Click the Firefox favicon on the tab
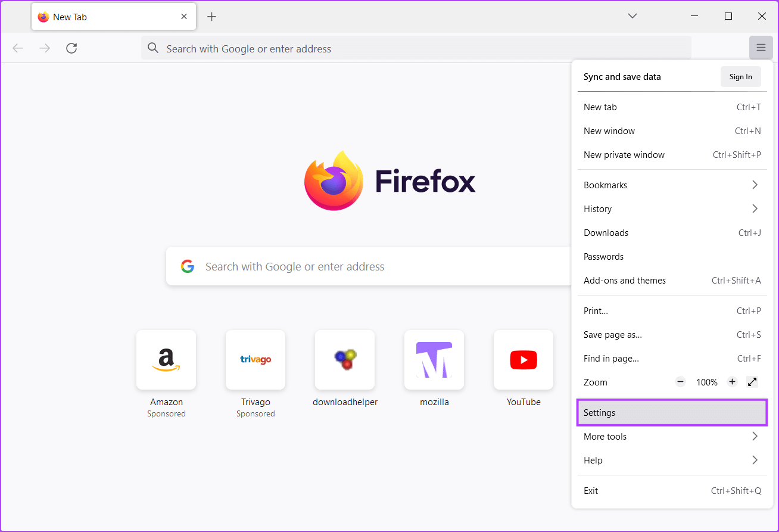 point(43,17)
